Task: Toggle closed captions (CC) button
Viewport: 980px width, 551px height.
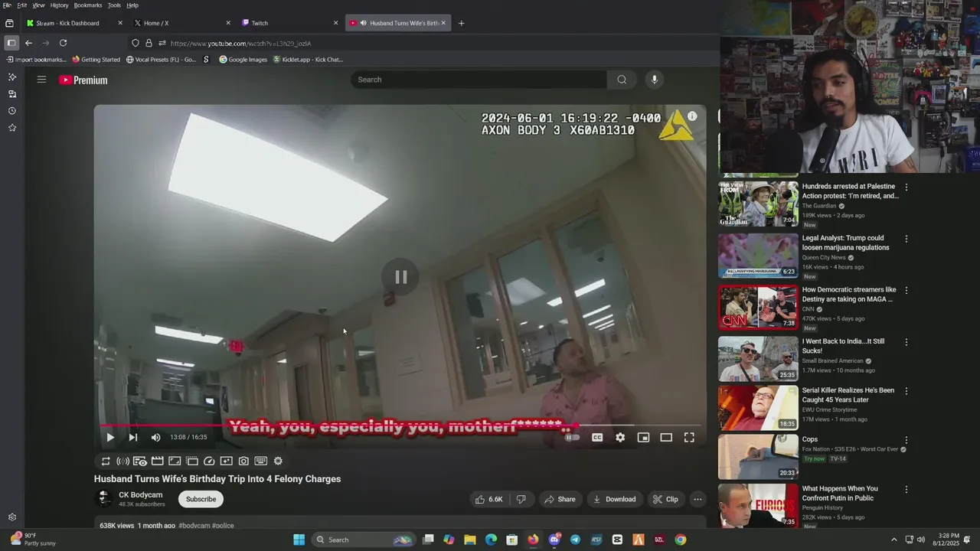Action: (597, 437)
